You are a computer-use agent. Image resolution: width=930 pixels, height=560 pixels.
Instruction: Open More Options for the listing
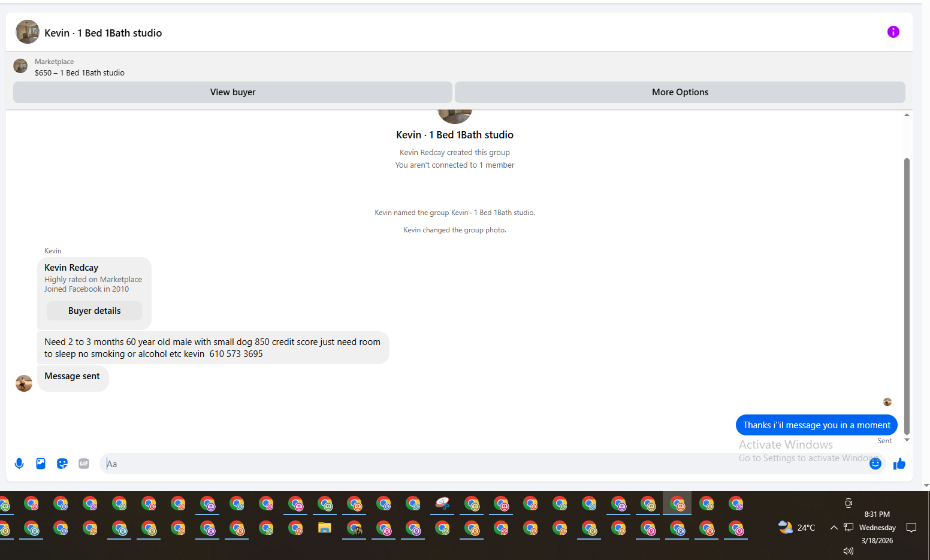tap(680, 92)
